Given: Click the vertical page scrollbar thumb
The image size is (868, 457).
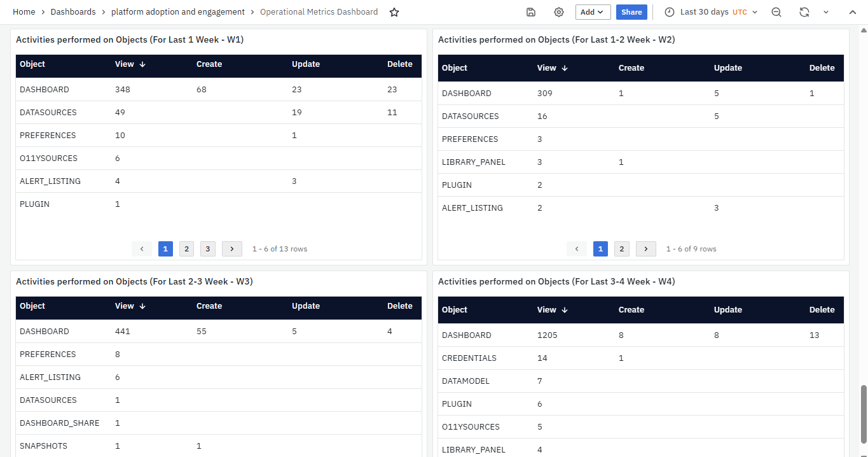Looking at the screenshot, I should 864,414.
